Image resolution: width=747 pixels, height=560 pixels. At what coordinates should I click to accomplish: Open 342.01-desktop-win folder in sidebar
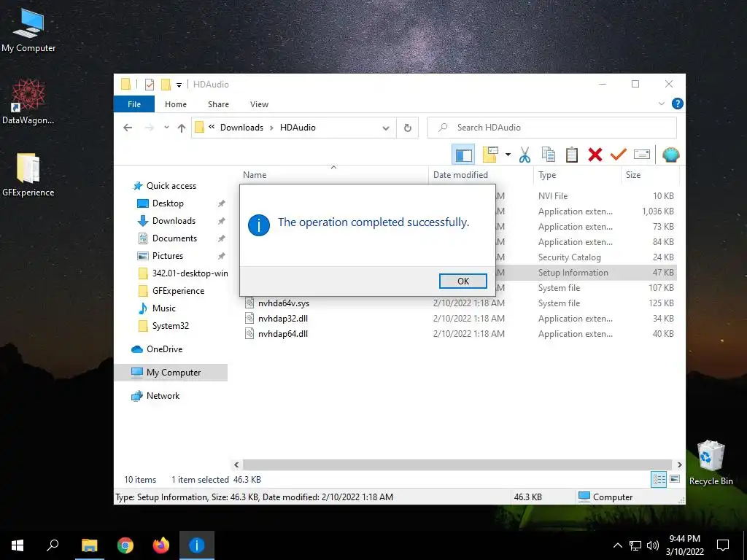190,273
